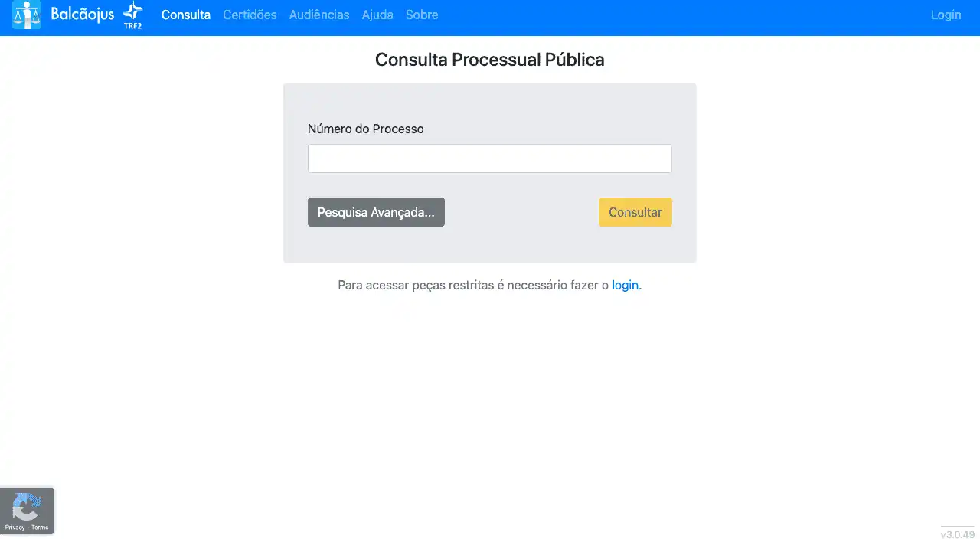The height and width of the screenshot is (539, 980).
Task: Go to the Certidões menu item
Action: tap(250, 15)
